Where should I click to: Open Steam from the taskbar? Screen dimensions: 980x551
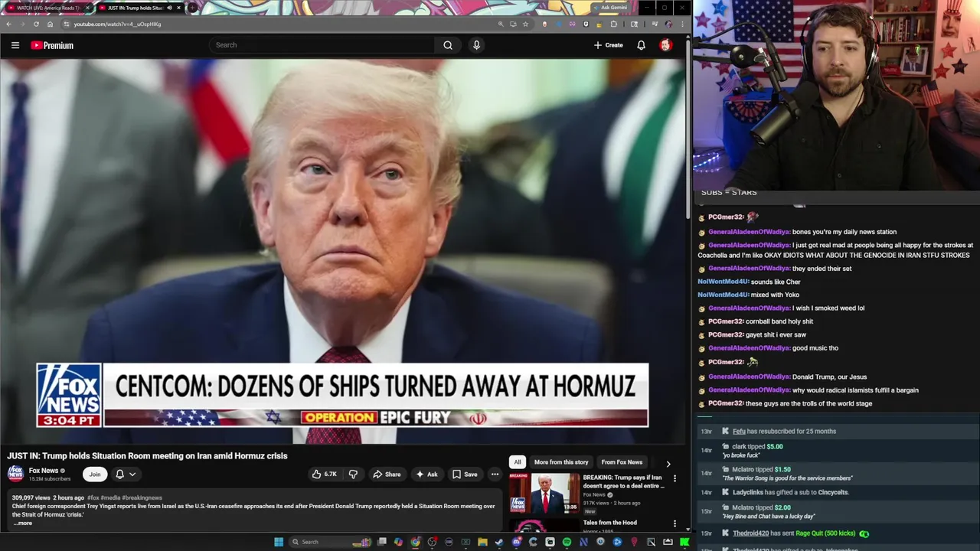pos(499,542)
